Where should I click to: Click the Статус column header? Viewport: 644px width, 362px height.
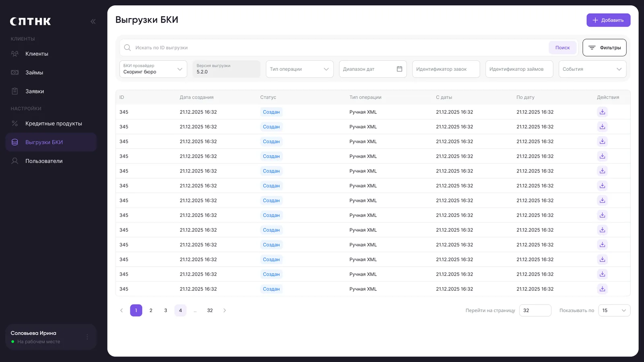(x=268, y=97)
